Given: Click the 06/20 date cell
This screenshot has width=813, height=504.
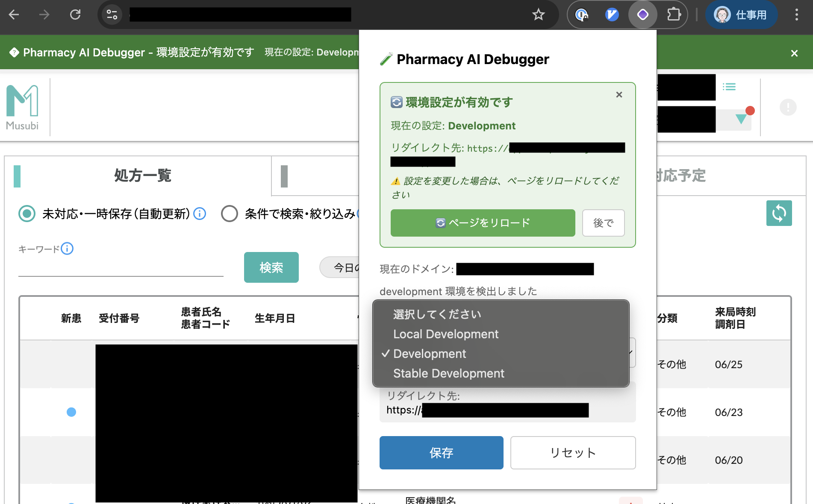Looking at the screenshot, I should [x=729, y=460].
